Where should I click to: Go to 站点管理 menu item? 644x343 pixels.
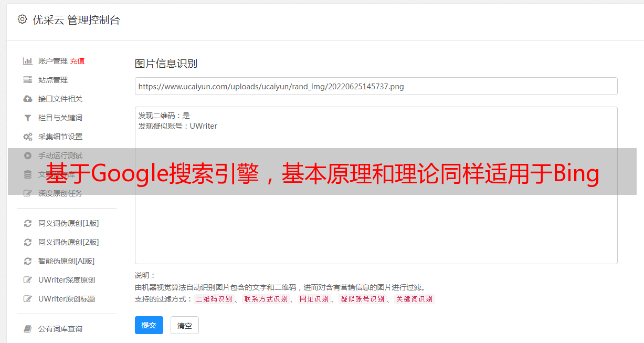[53, 80]
